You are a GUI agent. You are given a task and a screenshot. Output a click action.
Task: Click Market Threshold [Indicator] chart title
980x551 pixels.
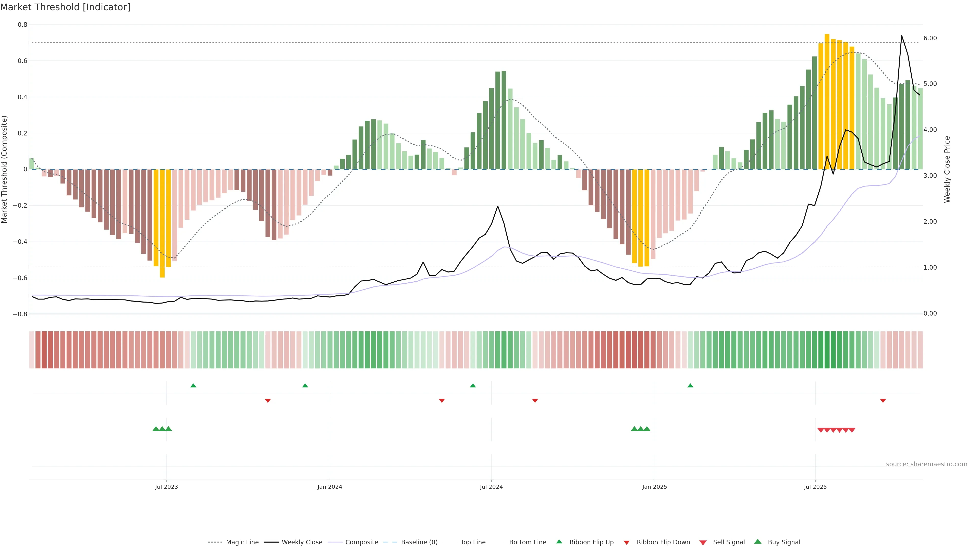[x=65, y=7]
